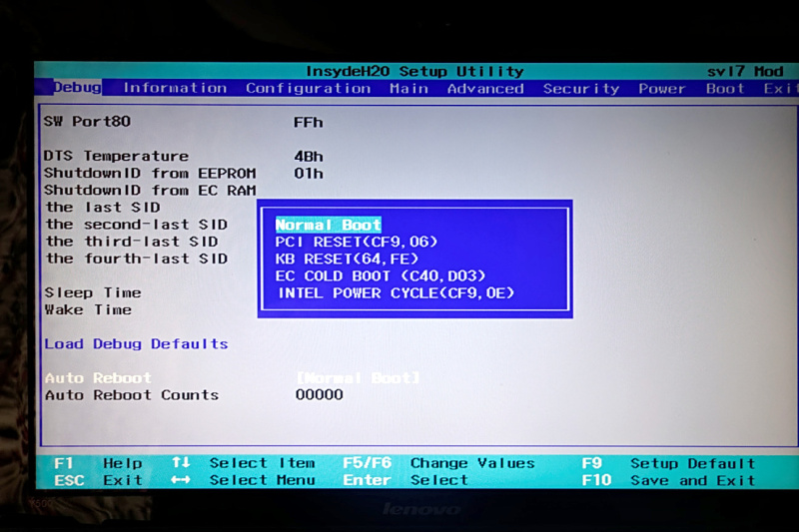Click the third-last SID row
Image resolution: width=799 pixels, height=532 pixels.
(x=132, y=242)
